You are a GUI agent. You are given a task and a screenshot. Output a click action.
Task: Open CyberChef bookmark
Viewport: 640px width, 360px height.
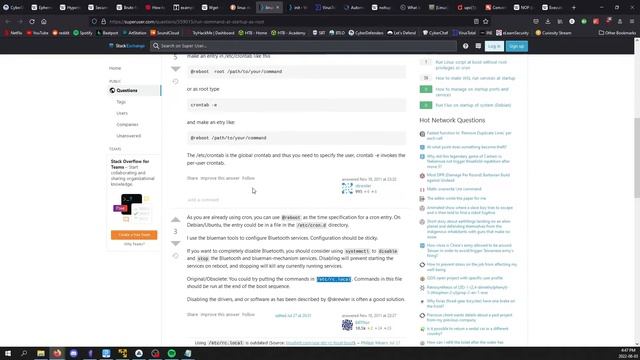pyautogui.click(x=435, y=33)
